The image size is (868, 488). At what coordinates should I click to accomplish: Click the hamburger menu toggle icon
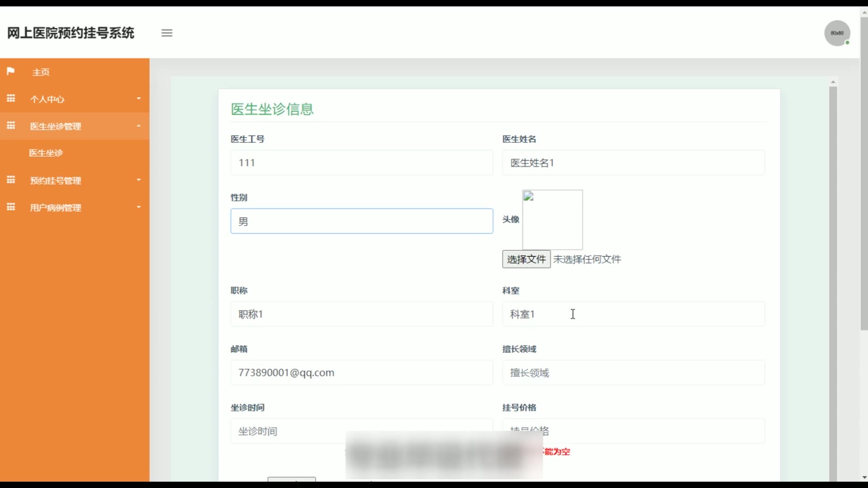167,33
